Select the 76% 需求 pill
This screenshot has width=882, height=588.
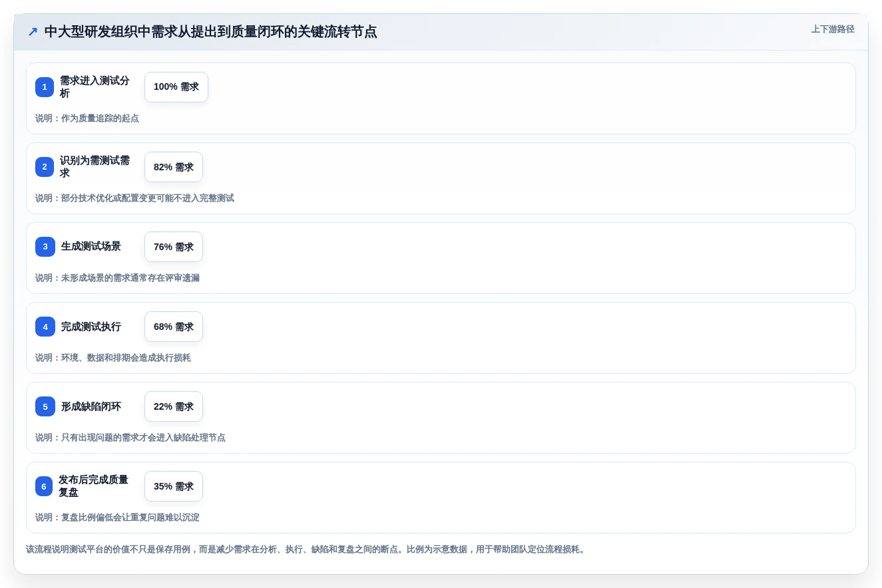tap(174, 247)
